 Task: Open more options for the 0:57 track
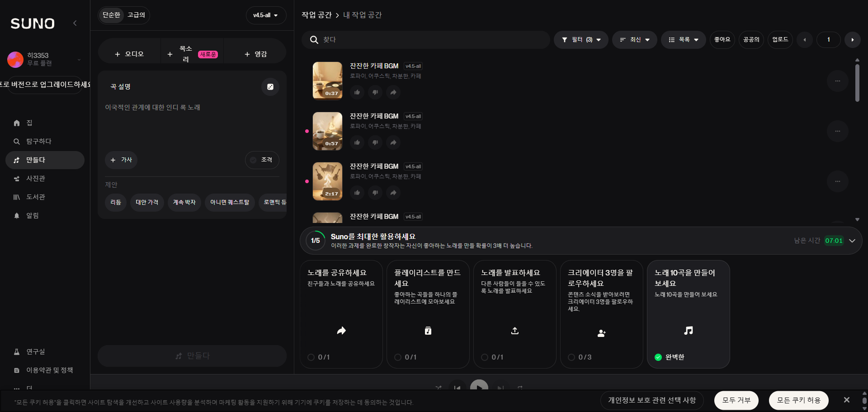[838, 131]
